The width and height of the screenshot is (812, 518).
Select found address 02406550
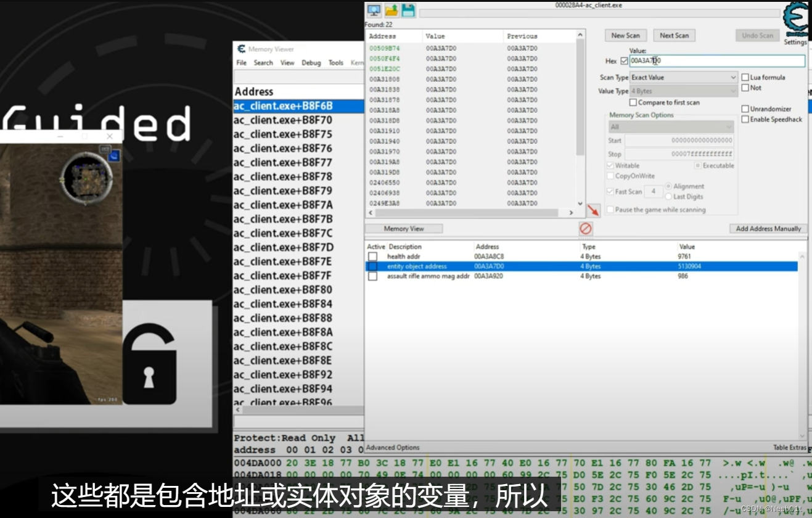385,183
